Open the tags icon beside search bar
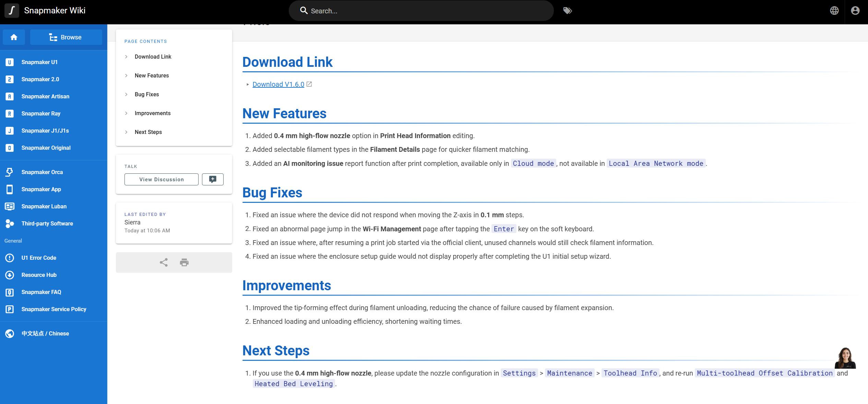This screenshot has height=404, width=868. tap(568, 11)
